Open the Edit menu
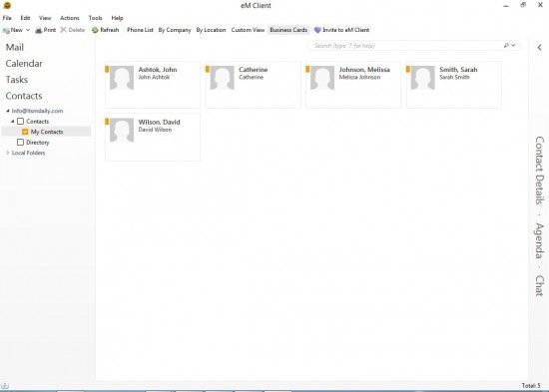549x392 pixels. [x=25, y=18]
